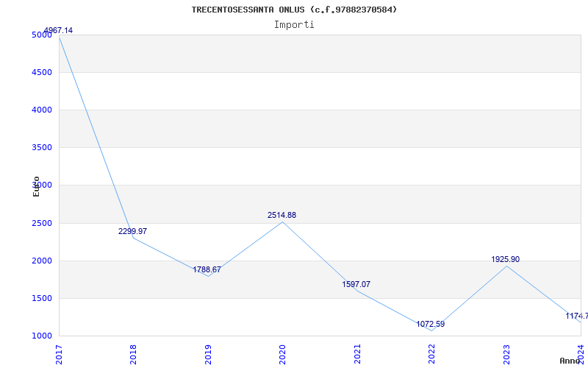Viewport: 588px width, 368px height.
Task: Click the 2000 y-axis tick label
Action: [42, 261]
